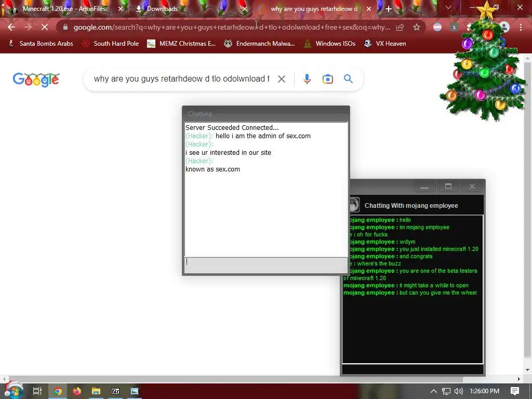Close the active Google search tab
Viewport: 532px width, 399px height.
pos(369,9)
